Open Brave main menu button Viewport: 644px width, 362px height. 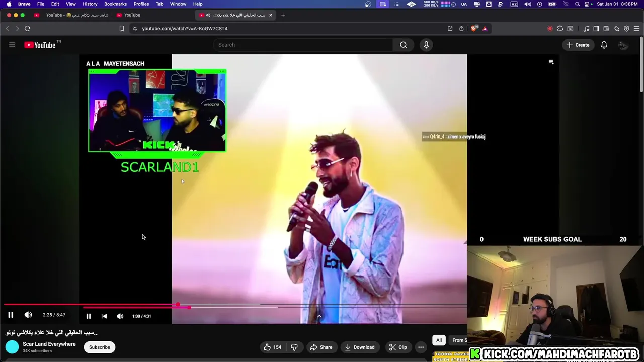click(x=637, y=29)
